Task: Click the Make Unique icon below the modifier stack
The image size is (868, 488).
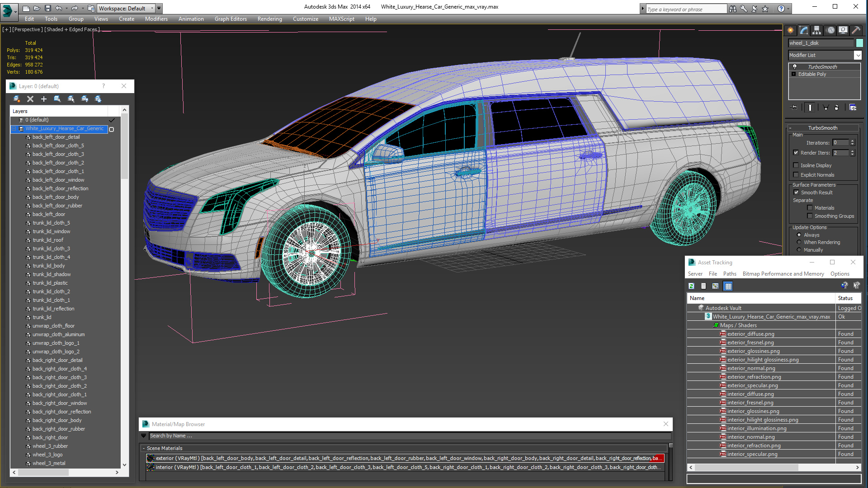Action: pyautogui.click(x=826, y=108)
